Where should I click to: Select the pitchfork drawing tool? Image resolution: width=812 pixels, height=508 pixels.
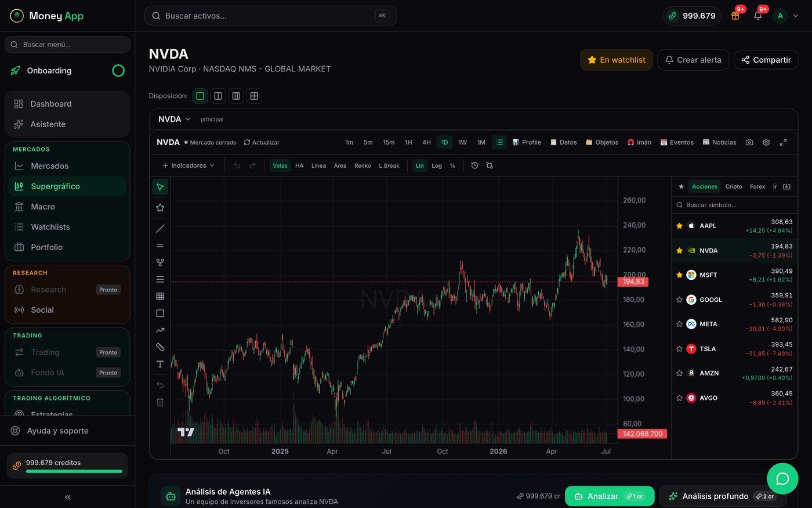[160, 262]
